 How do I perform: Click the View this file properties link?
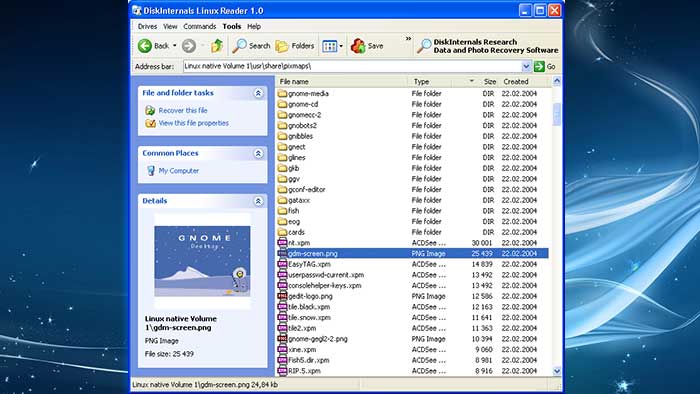(194, 123)
